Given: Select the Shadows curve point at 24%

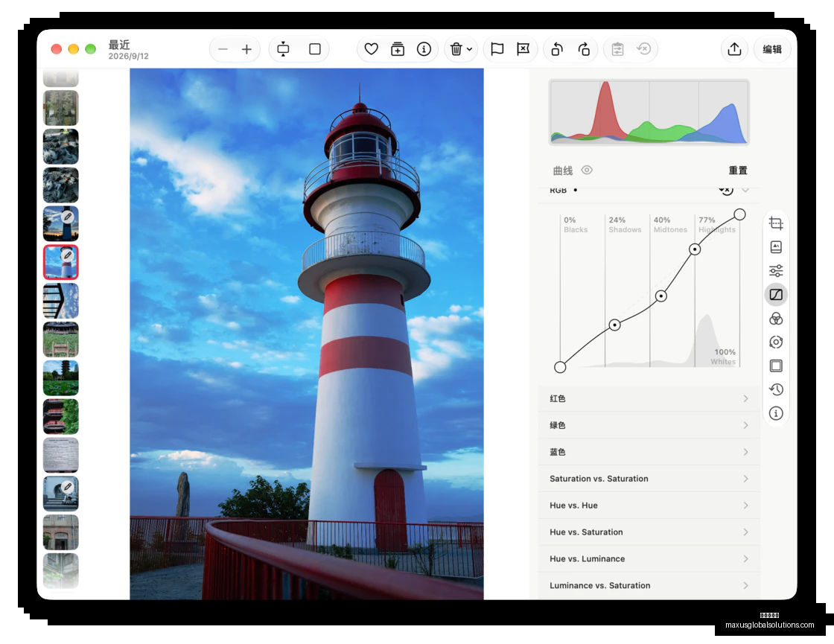Looking at the screenshot, I should pyautogui.click(x=614, y=325).
